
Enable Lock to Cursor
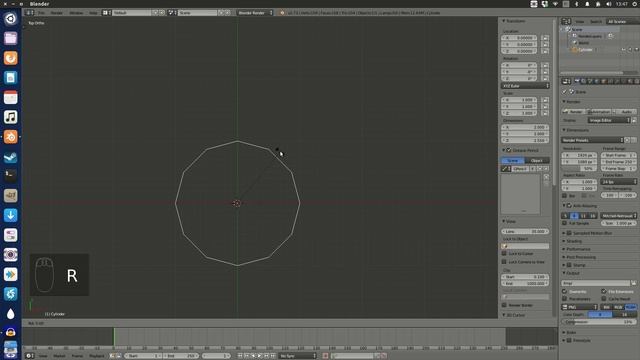504,253
